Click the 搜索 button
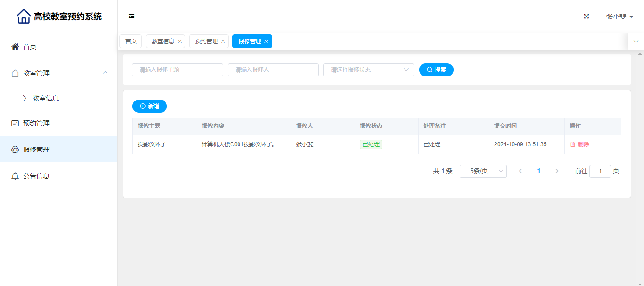Viewport: 644px width, 286px height. click(436, 70)
